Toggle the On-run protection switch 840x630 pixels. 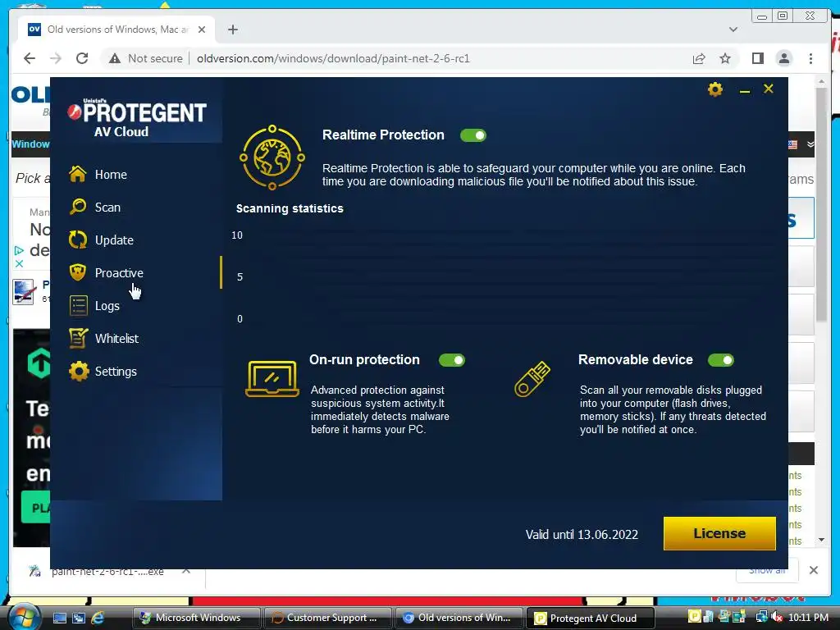(x=452, y=360)
